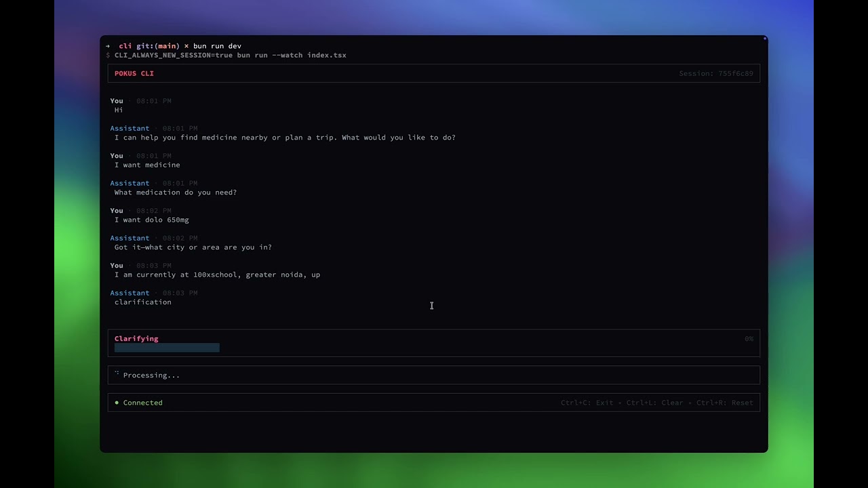
Task: Click the Connected status text
Action: tap(143, 403)
